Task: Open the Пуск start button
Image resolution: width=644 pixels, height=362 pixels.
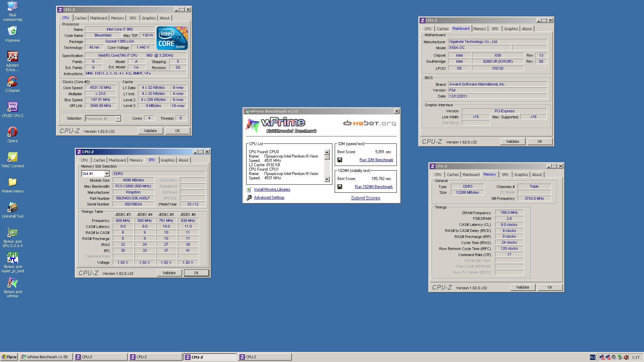Action: pyautogui.click(x=9, y=357)
